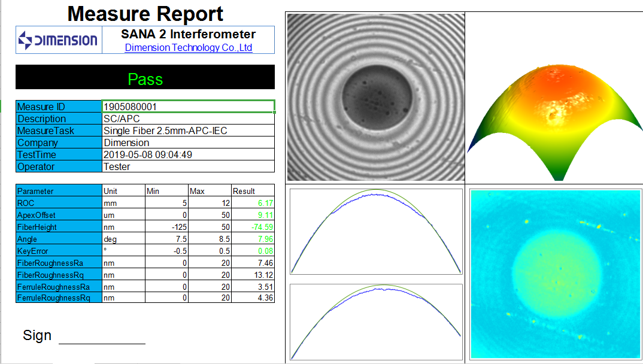Select the ApexOffset parameter cell
Viewport: 643px width, 364px height.
point(59,214)
